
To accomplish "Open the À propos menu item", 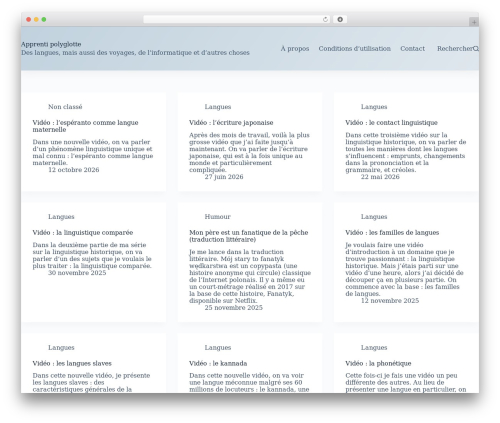I will click(x=295, y=49).
